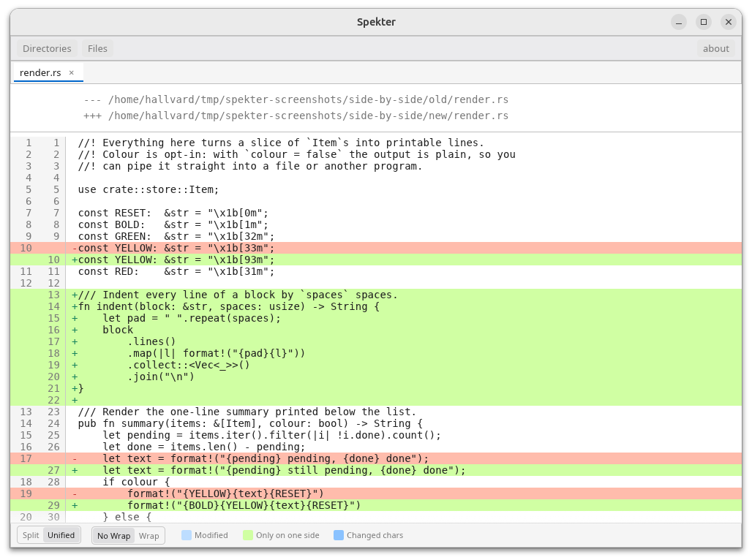The width and height of the screenshot is (752, 560).
Task: Click the Modified blue color swatch
Action: pyautogui.click(x=187, y=535)
